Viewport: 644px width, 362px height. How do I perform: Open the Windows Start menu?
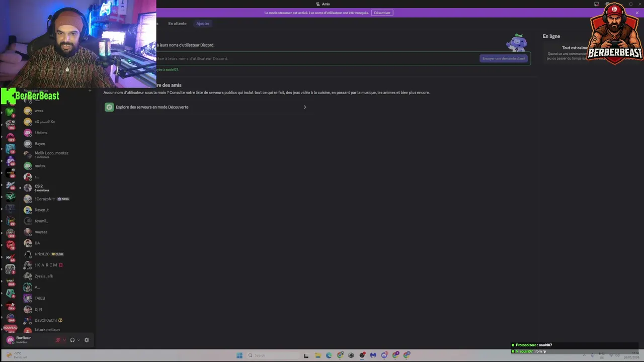click(x=239, y=355)
